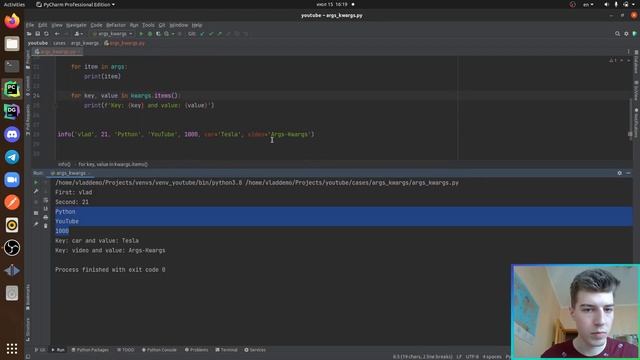Click the args_kwargs.py file breadcrumb
Viewport: 640px width, 360px height.
coord(124,43)
